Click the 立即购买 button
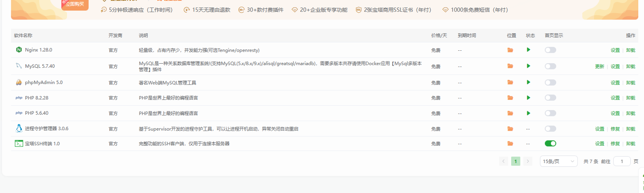 [x=75, y=4]
